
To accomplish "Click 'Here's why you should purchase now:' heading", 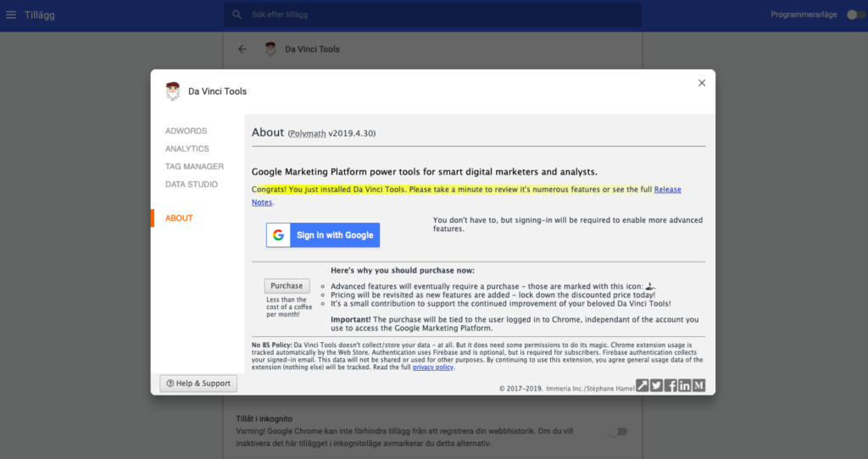I will tap(403, 270).
